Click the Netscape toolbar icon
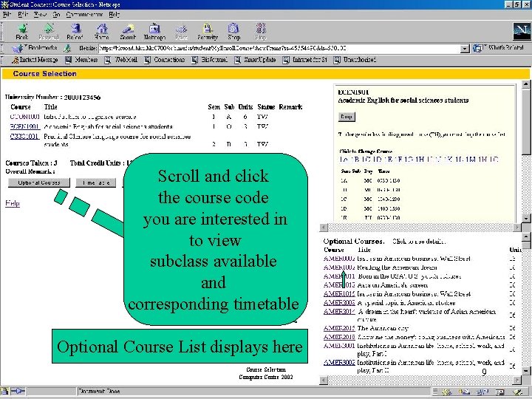The image size is (532, 399). [x=154, y=29]
